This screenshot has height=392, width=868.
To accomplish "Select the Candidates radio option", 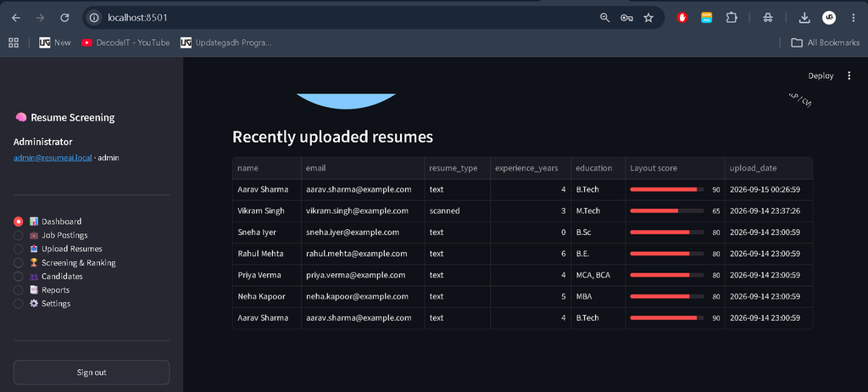I will pos(19,276).
